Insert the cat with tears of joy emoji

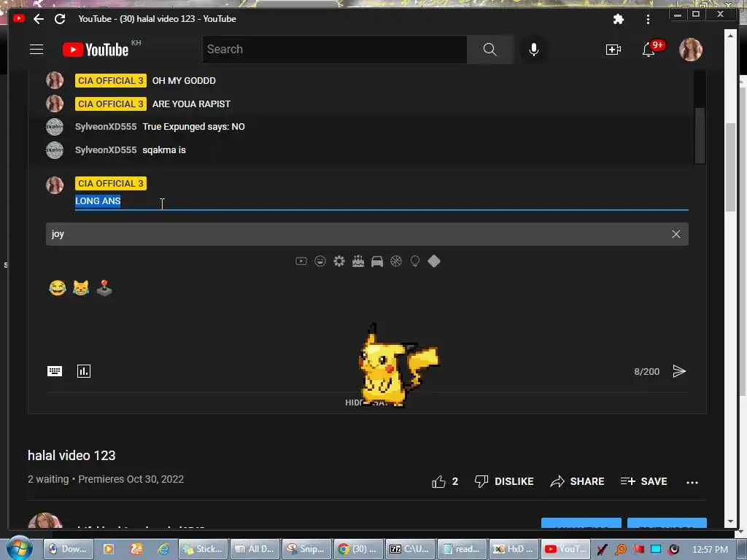click(x=81, y=288)
